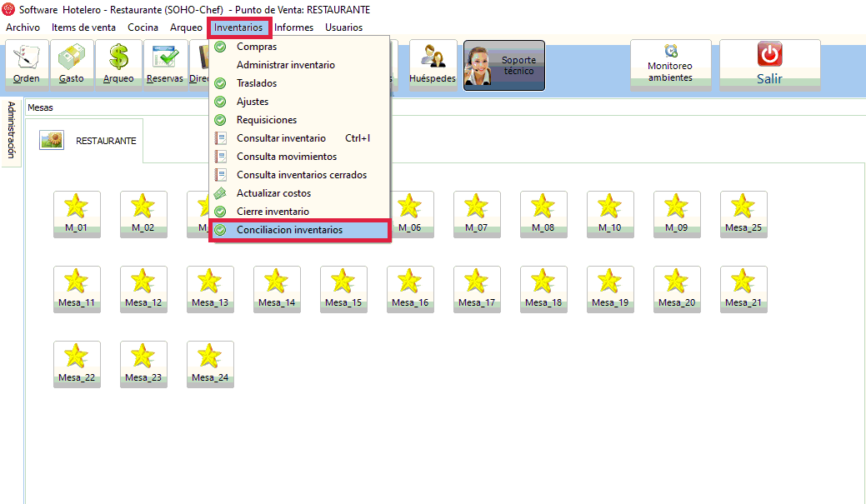Open the Archivo menu
This screenshot has height=504, width=866.
(x=23, y=27)
